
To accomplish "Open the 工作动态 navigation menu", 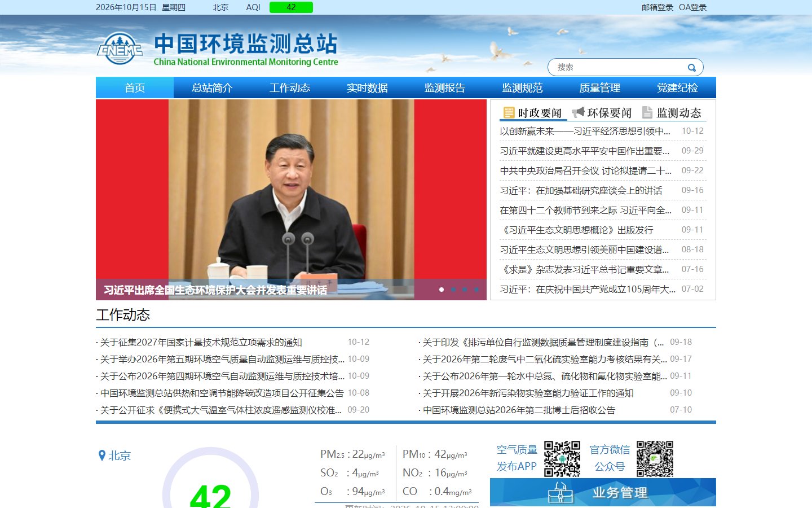I will [290, 88].
